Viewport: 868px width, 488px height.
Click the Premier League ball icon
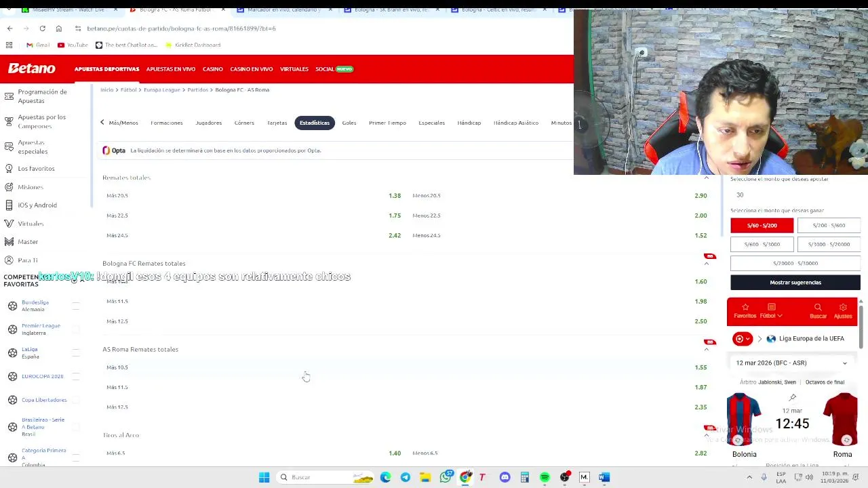click(12, 329)
